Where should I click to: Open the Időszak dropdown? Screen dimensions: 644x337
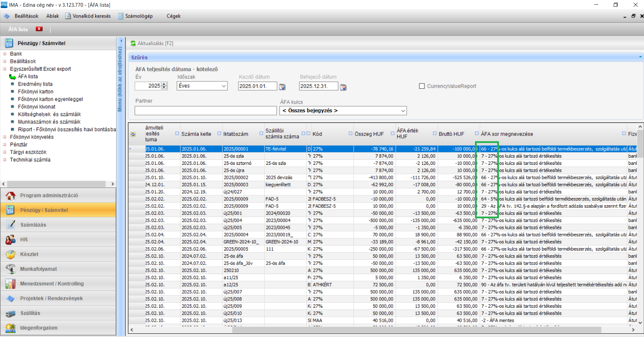click(224, 86)
